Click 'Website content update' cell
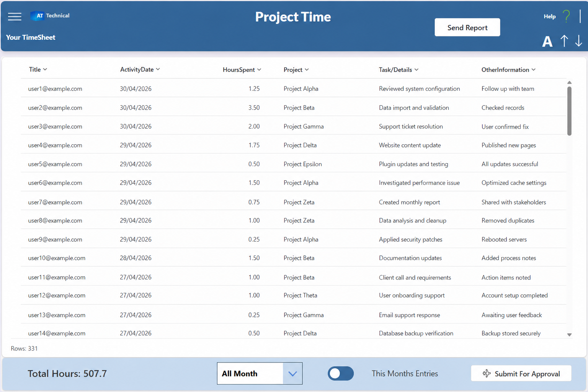This screenshot has width=588, height=392. coord(410,145)
